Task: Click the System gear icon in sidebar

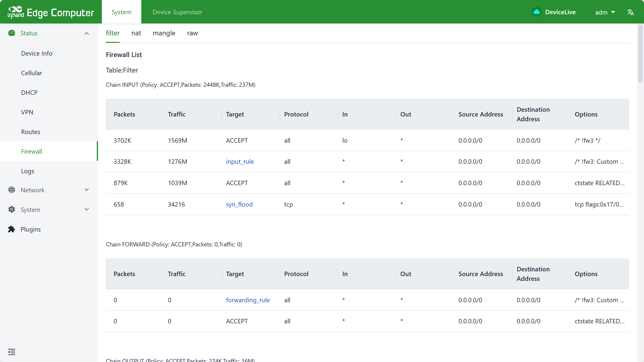Action: click(x=12, y=210)
